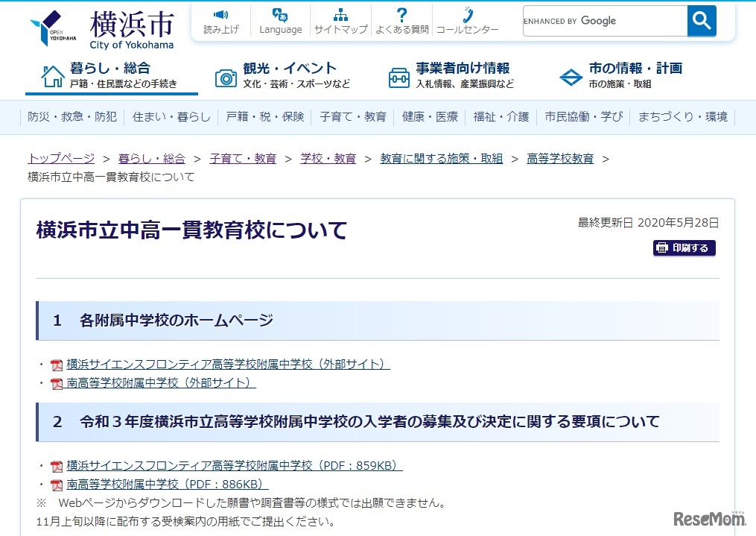Open the 高等学校教育 breadcrumb link
The image size is (756, 536).
(560, 158)
